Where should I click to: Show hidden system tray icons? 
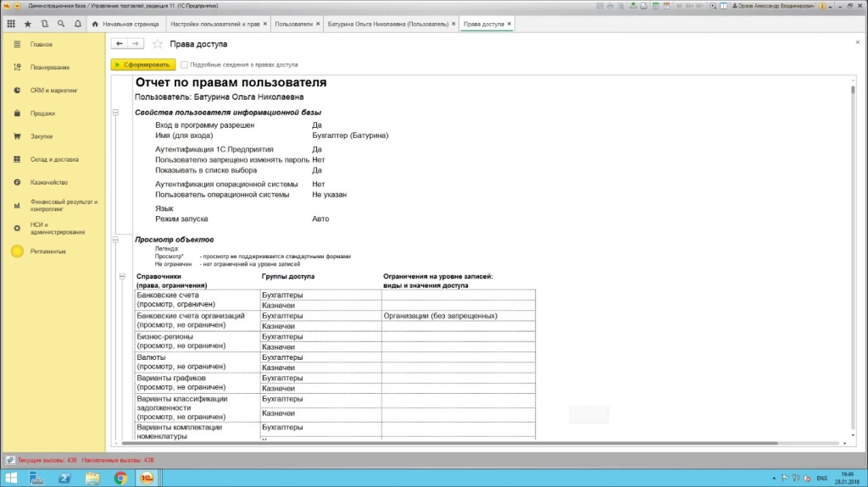coord(774,479)
